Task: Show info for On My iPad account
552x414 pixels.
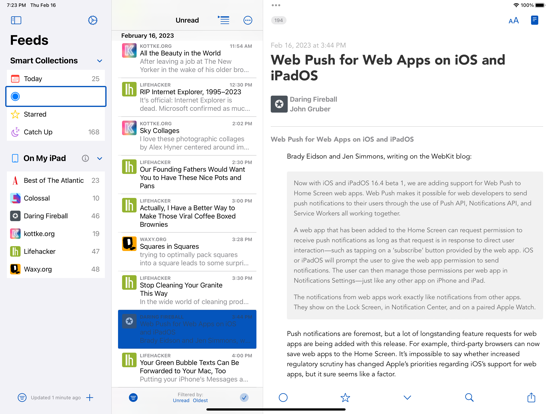Action: tap(85, 158)
